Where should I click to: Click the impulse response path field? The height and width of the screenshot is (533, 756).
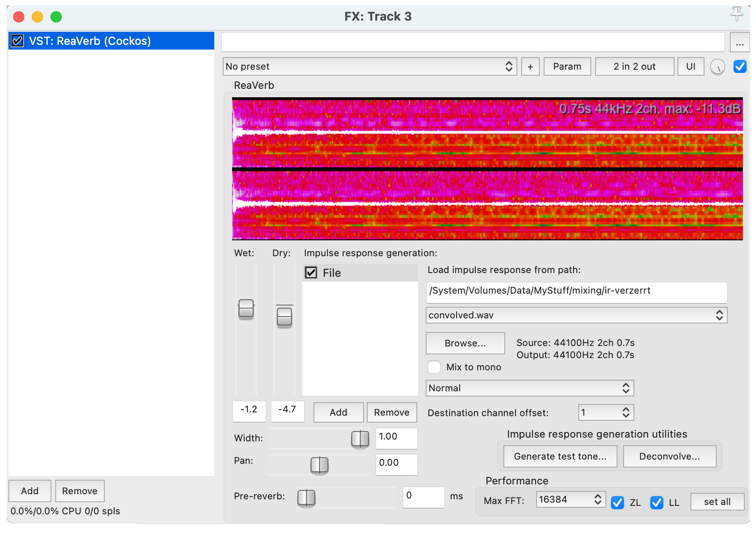pyautogui.click(x=576, y=292)
